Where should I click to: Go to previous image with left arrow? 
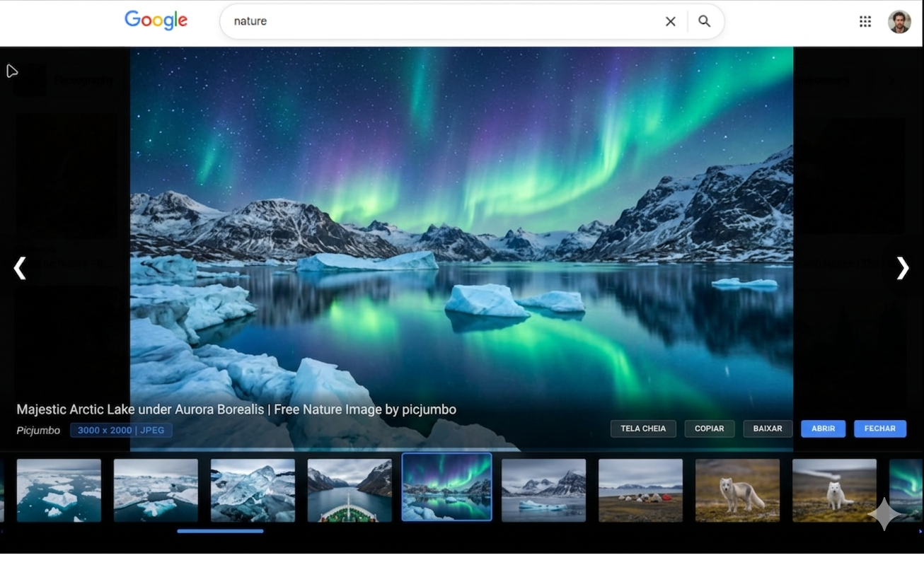(20, 268)
